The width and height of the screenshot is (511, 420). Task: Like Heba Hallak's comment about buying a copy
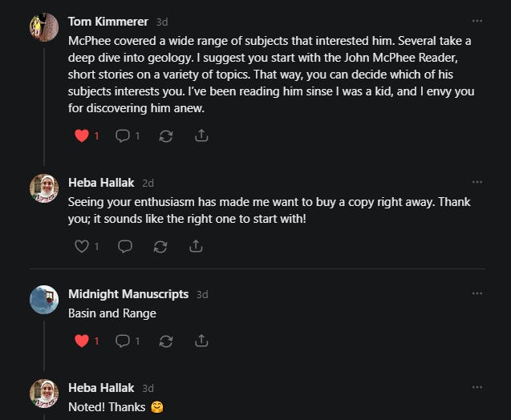(82, 246)
